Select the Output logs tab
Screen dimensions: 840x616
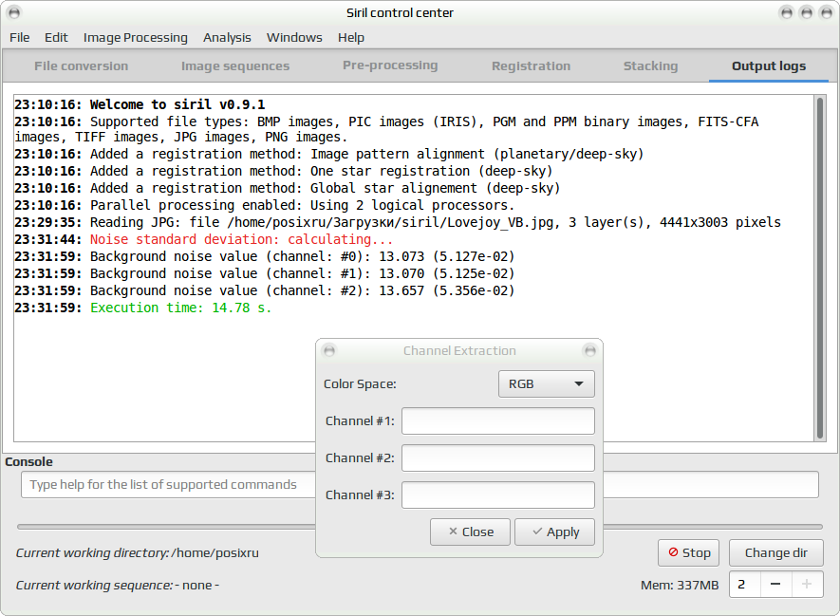pos(769,65)
